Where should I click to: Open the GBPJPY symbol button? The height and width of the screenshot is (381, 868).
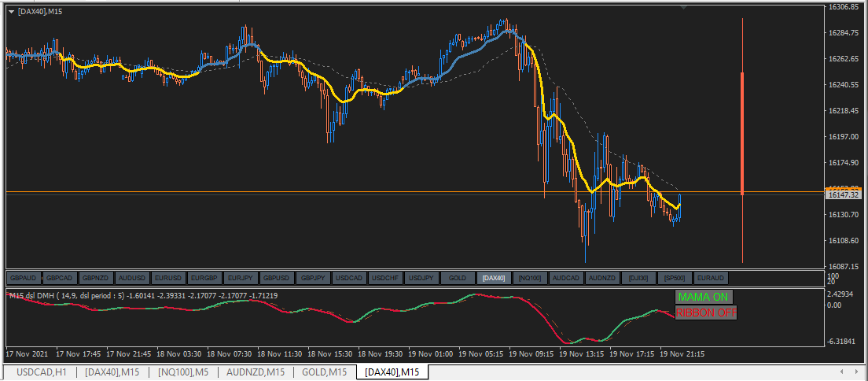(x=314, y=278)
